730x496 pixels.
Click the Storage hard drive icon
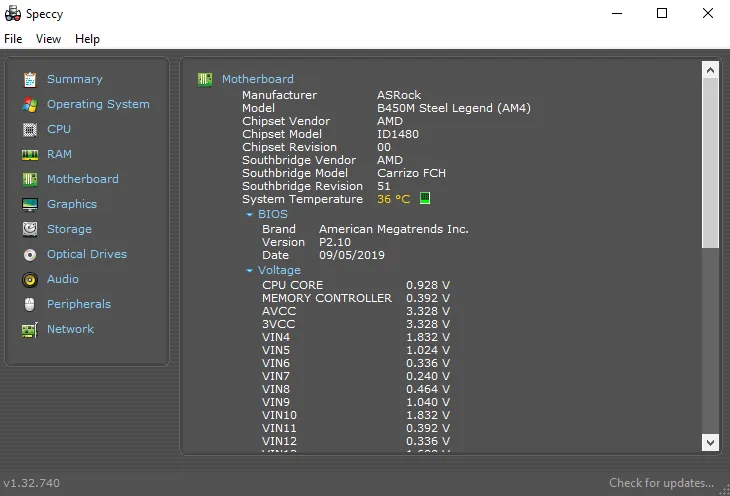[30, 229]
